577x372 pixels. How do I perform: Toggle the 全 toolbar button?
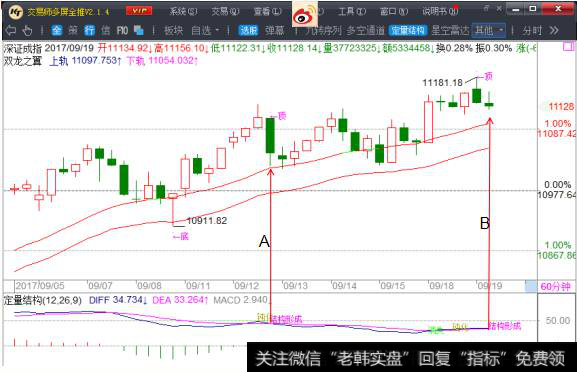tap(56, 31)
